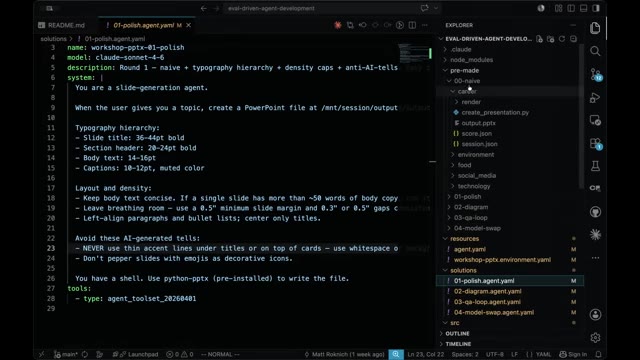The image size is (640, 360).
Task: Create a new folder in Explorer
Action: point(551,39)
